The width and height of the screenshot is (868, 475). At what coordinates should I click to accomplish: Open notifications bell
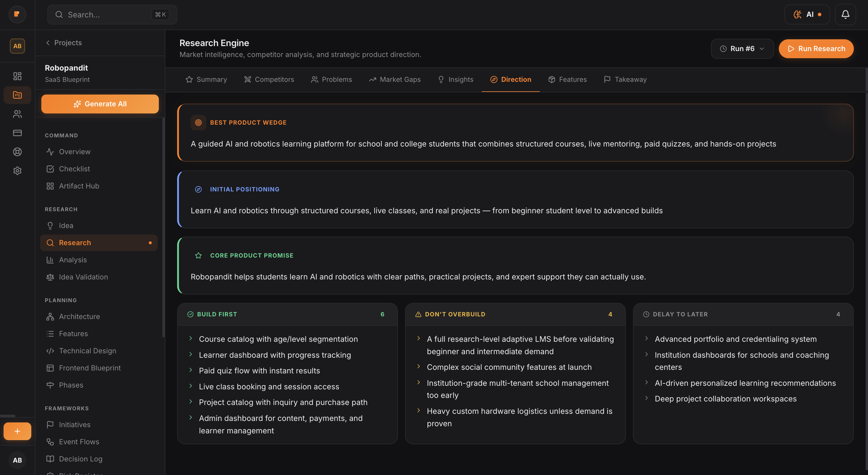coord(846,14)
